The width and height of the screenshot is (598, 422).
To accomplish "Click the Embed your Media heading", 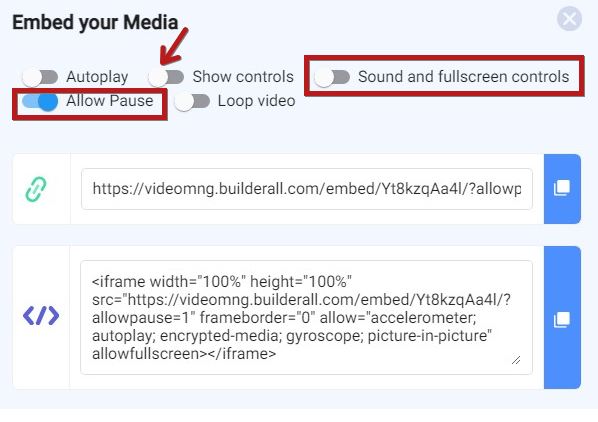I will pos(95,22).
